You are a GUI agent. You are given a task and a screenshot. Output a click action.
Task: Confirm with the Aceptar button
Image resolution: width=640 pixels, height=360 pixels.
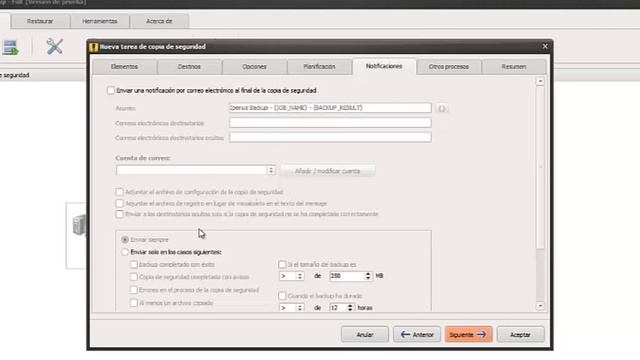pos(520,335)
